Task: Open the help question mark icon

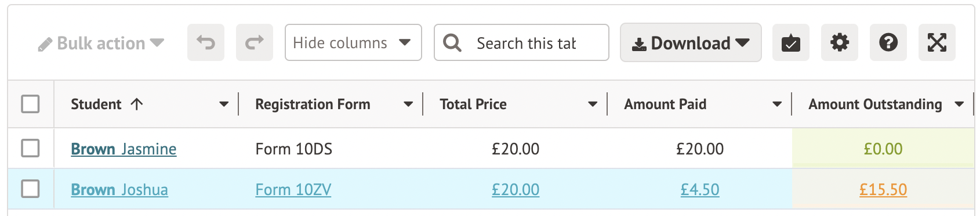Action: 888,42
